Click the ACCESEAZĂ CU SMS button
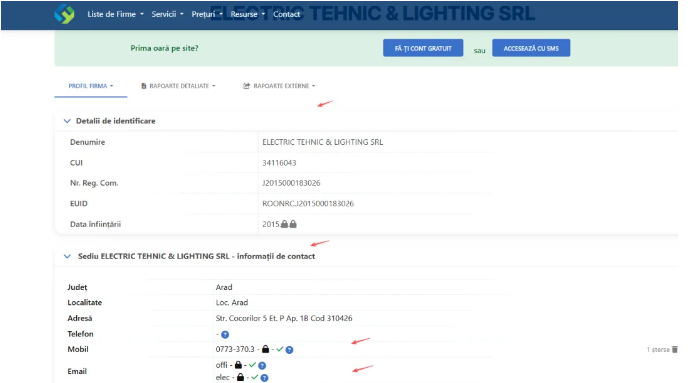The width and height of the screenshot is (695, 383). 531,48
